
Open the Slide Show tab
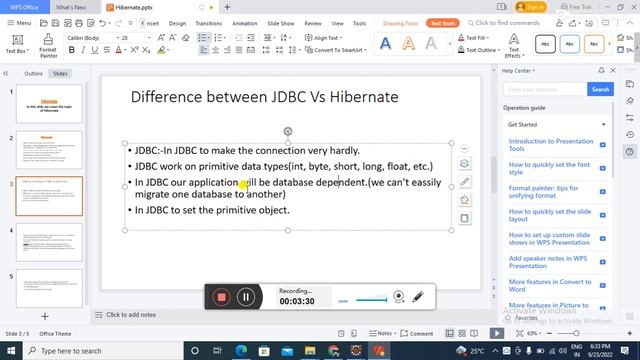click(281, 23)
